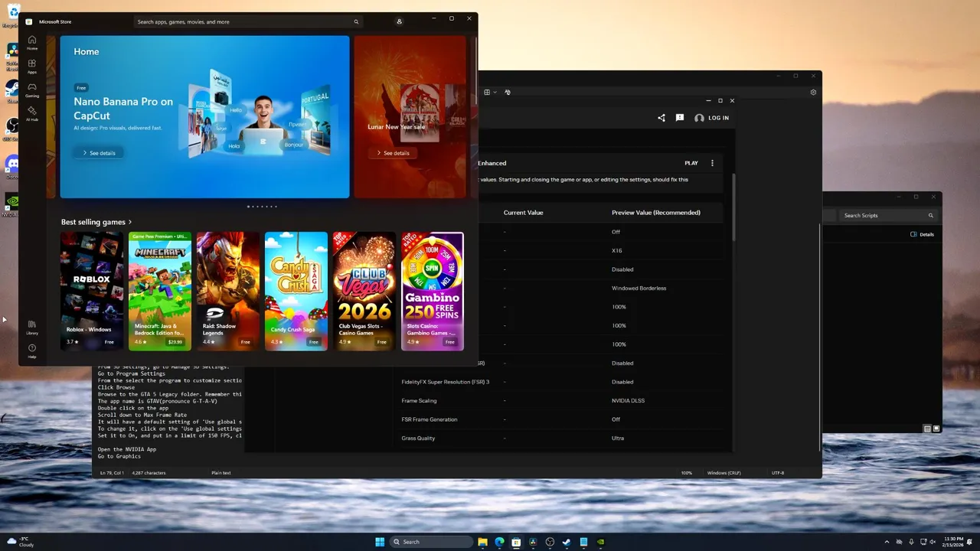Open Steam from the taskbar
Viewport: 980px width, 551px height.
(x=567, y=542)
